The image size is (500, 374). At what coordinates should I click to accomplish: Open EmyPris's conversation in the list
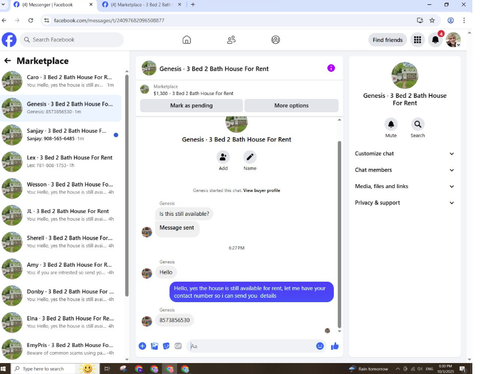[x=61, y=349]
